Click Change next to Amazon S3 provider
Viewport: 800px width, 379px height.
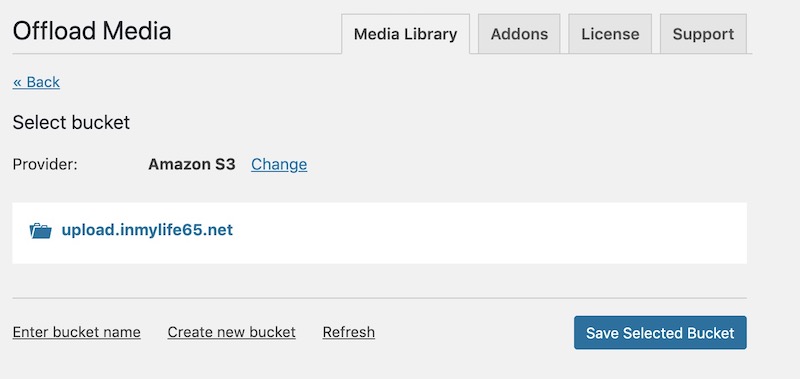[x=279, y=164]
